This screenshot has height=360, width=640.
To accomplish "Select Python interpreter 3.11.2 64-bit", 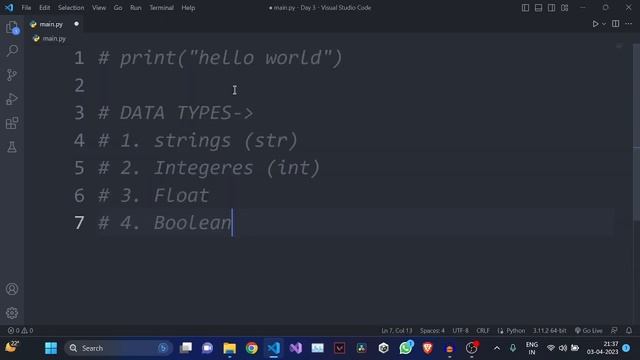I will pyautogui.click(x=549, y=331).
